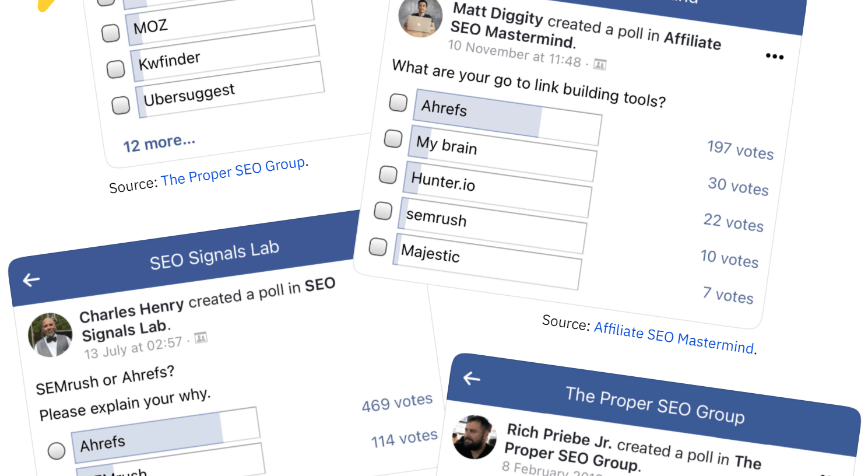Select the Ahrefs radio button in SEMrush poll
Viewport: 868px width, 476px height.
pos(57,450)
